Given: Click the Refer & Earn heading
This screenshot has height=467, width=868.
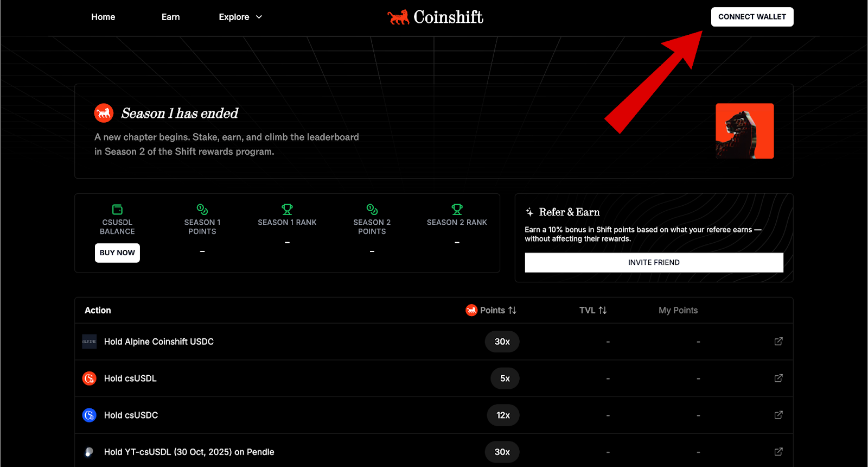Looking at the screenshot, I should click(x=569, y=212).
